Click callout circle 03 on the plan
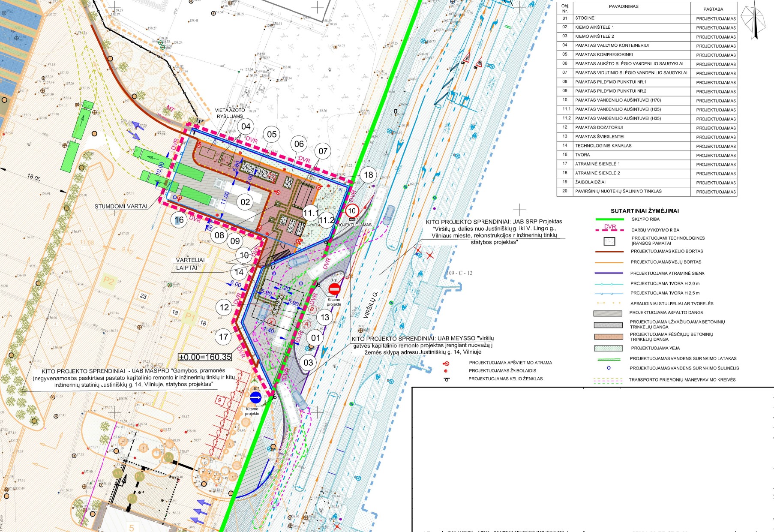Viewport: 774px width, 532px height. point(308,363)
